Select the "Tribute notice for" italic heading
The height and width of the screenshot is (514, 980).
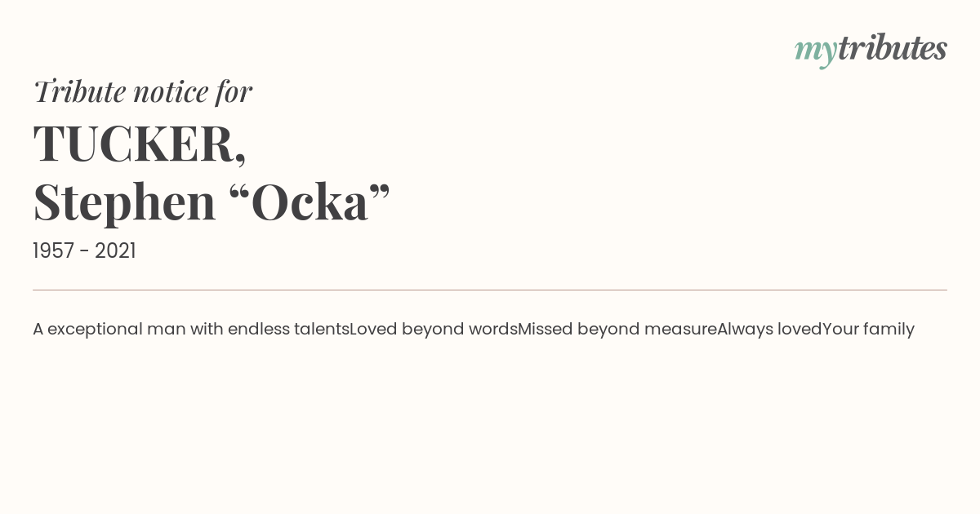142,91
